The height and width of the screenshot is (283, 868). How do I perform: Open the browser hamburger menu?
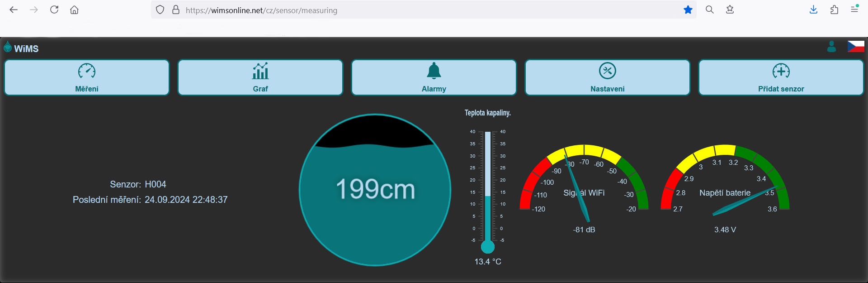click(x=854, y=10)
